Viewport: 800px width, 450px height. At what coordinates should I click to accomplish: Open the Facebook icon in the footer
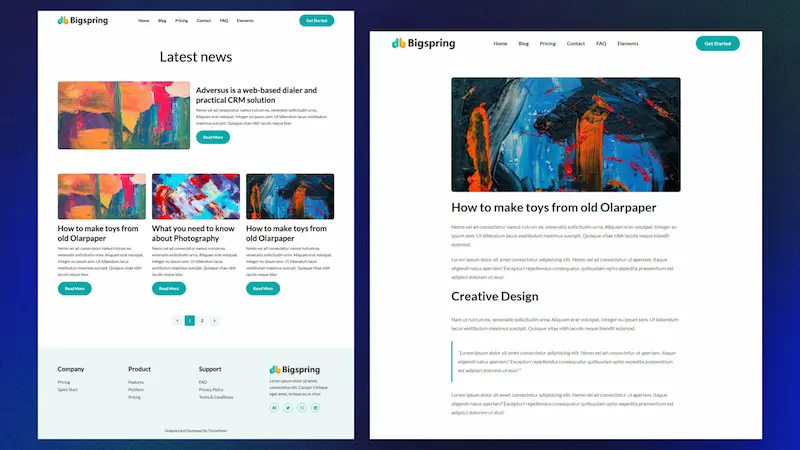274,408
